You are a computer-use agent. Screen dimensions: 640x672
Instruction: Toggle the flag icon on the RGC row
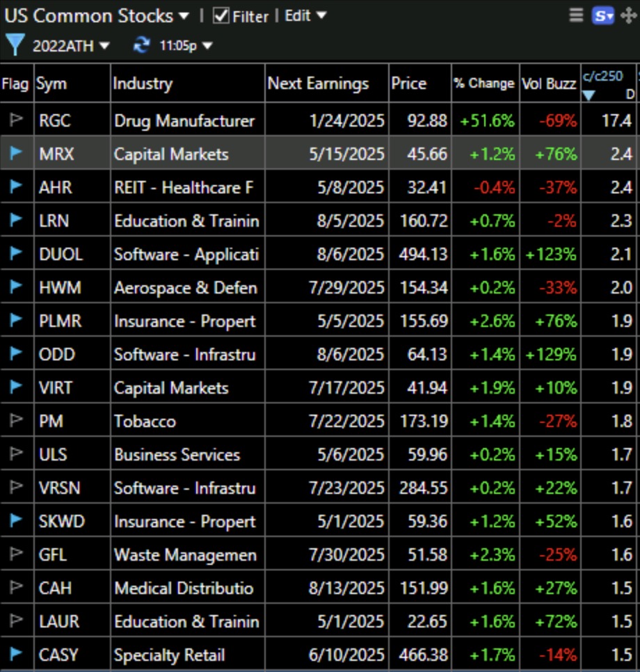click(15, 120)
